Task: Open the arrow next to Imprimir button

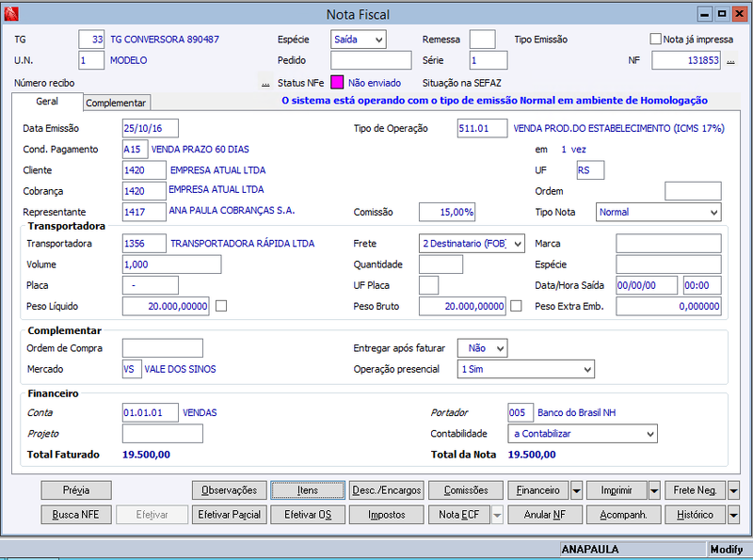Action: [654, 490]
